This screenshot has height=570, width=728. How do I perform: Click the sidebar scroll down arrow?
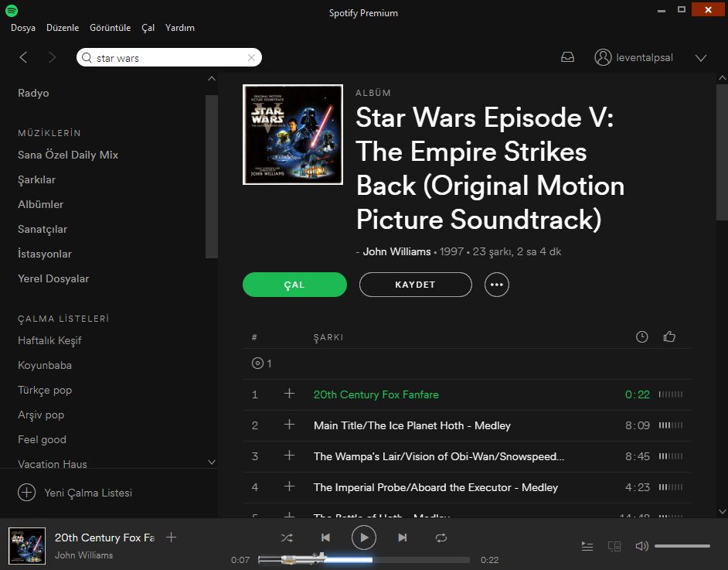[212, 462]
